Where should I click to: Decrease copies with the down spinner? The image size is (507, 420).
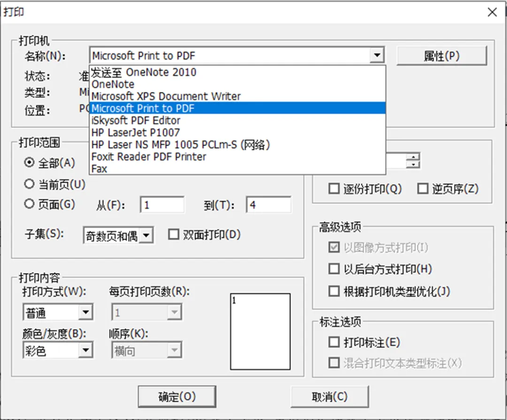[x=413, y=164]
